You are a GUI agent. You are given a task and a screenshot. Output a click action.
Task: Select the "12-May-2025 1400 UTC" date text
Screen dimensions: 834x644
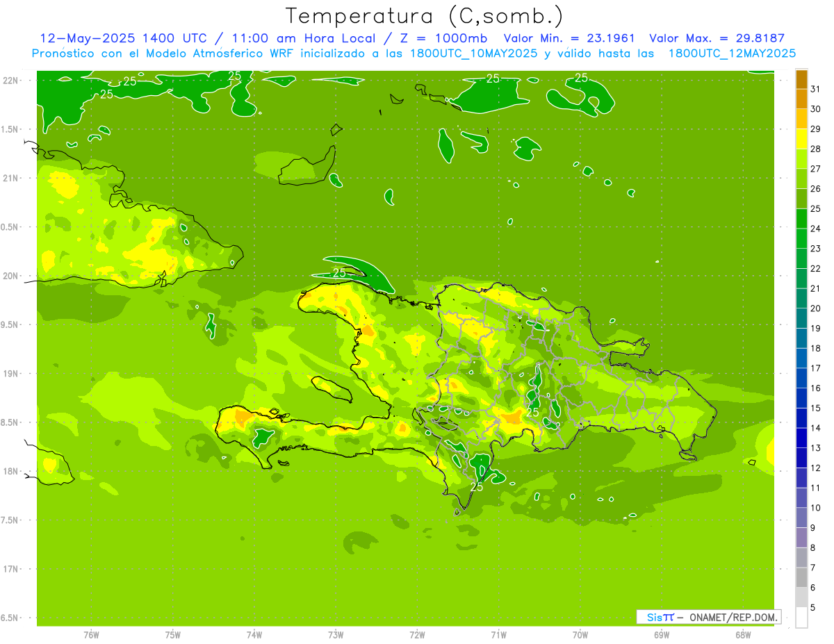[122, 38]
